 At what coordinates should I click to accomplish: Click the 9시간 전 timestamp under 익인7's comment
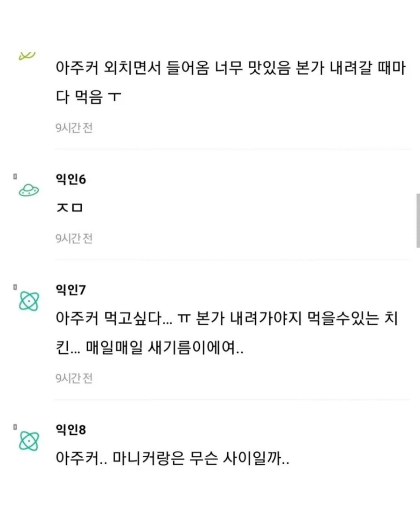(x=73, y=379)
